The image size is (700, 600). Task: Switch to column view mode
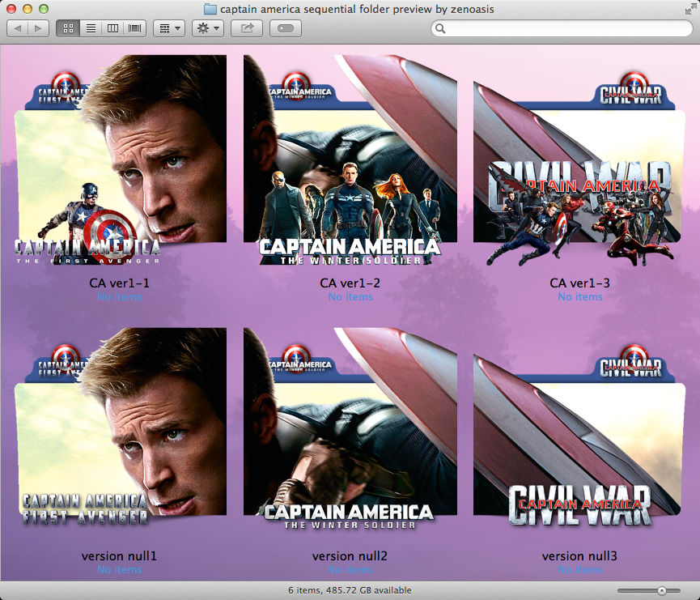click(113, 27)
